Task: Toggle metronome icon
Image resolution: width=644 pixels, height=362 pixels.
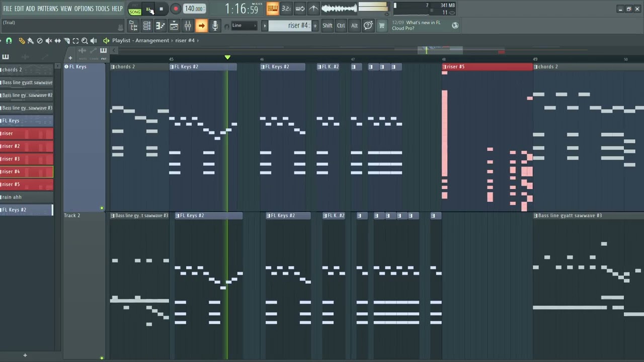Action: [x=313, y=8]
